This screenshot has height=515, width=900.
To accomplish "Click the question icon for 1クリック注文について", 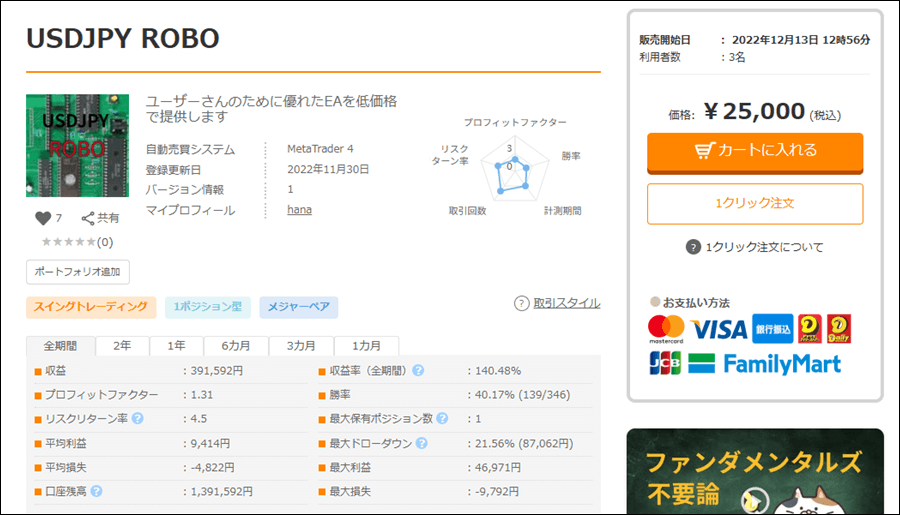I will click(x=692, y=247).
